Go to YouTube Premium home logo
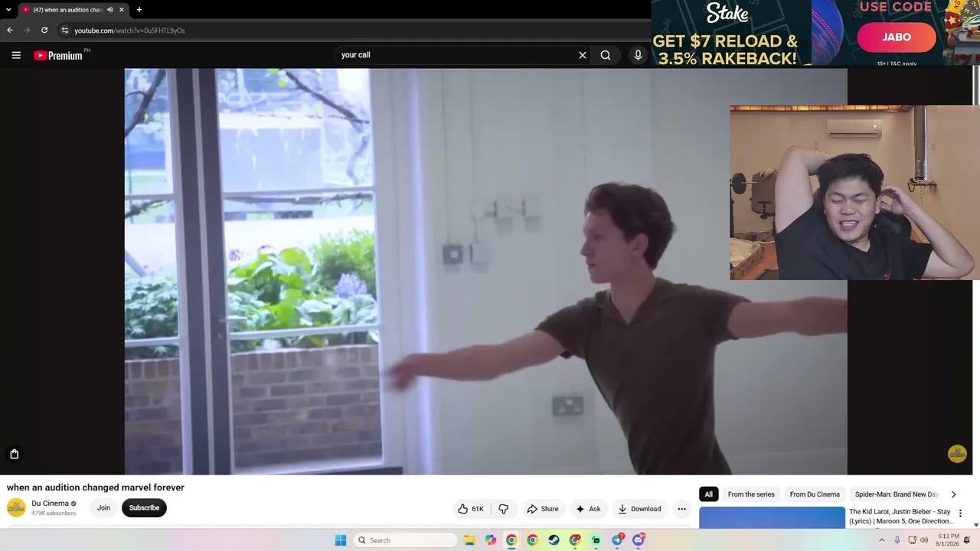 [x=58, y=55]
